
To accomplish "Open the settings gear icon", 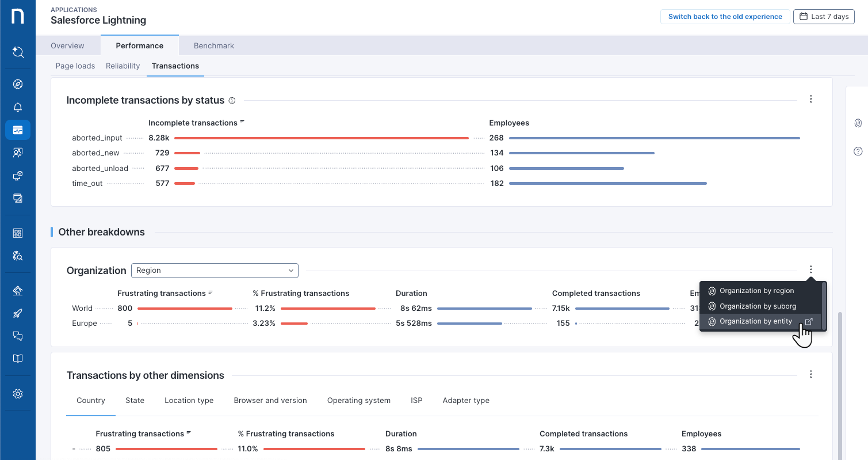I will [18, 394].
